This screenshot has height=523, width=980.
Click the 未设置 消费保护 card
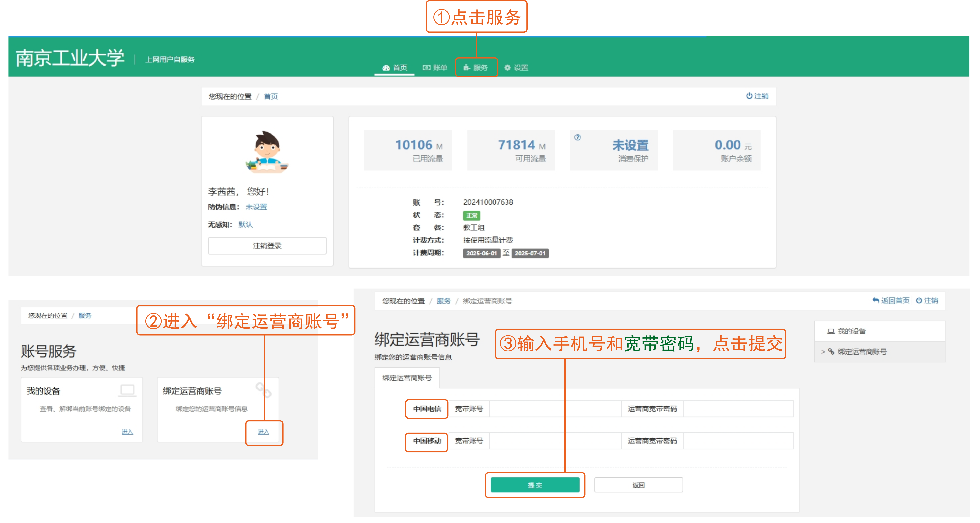click(x=614, y=150)
